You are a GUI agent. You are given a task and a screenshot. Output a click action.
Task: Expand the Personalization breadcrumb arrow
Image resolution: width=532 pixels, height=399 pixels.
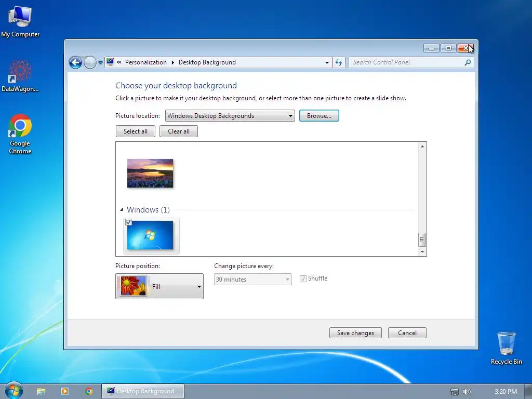[x=172, y=62]
